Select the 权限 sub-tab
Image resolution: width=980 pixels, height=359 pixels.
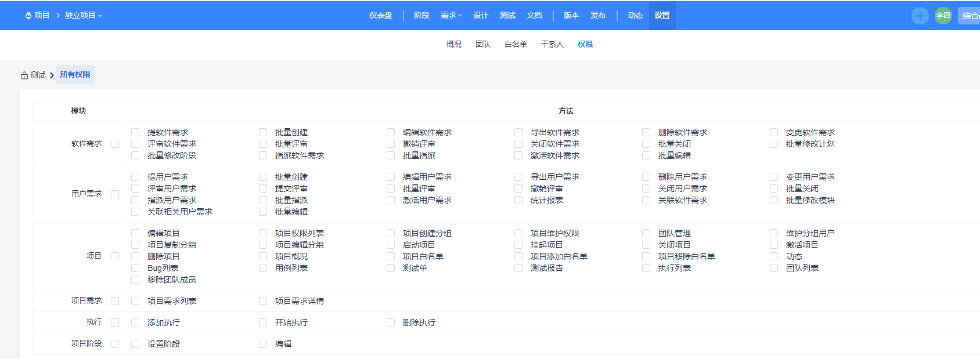pos(585,44)
